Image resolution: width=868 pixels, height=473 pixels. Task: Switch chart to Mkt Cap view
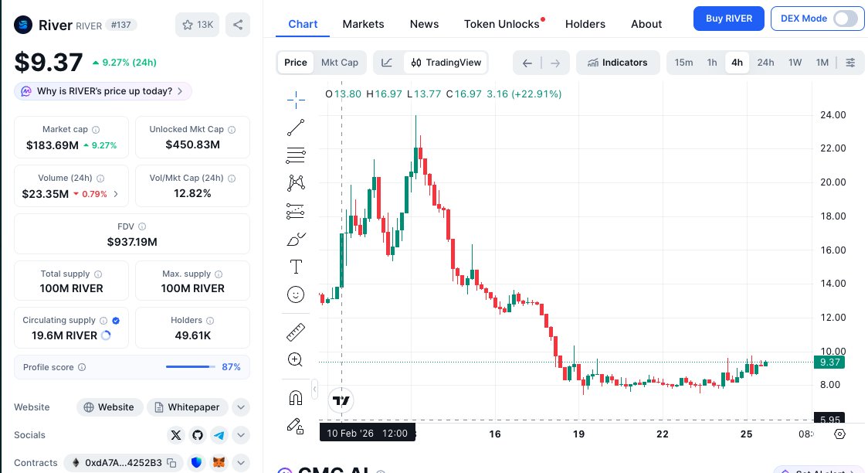click(x=340, y=63)
